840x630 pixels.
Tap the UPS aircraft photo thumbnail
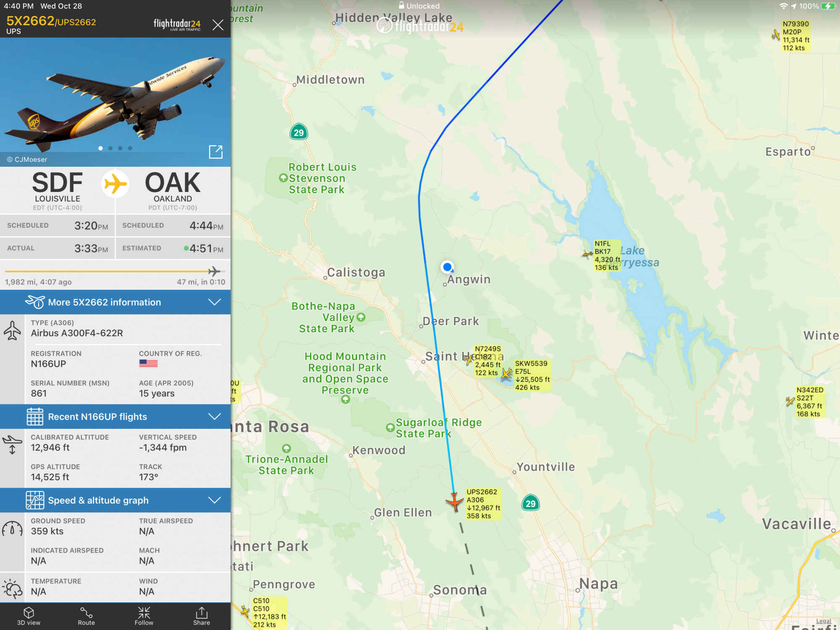(115, 102)
